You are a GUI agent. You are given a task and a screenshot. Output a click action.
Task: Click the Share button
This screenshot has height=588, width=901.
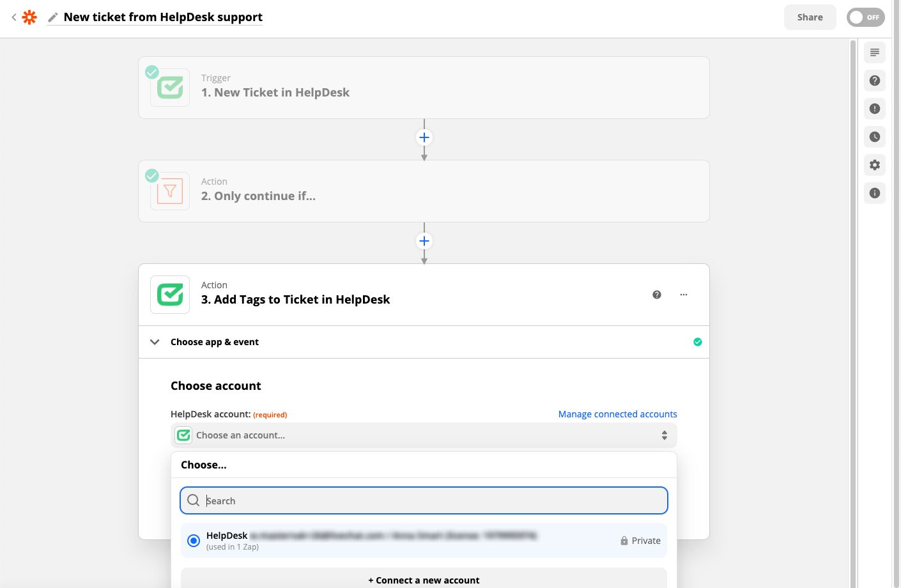pos(810,17)
